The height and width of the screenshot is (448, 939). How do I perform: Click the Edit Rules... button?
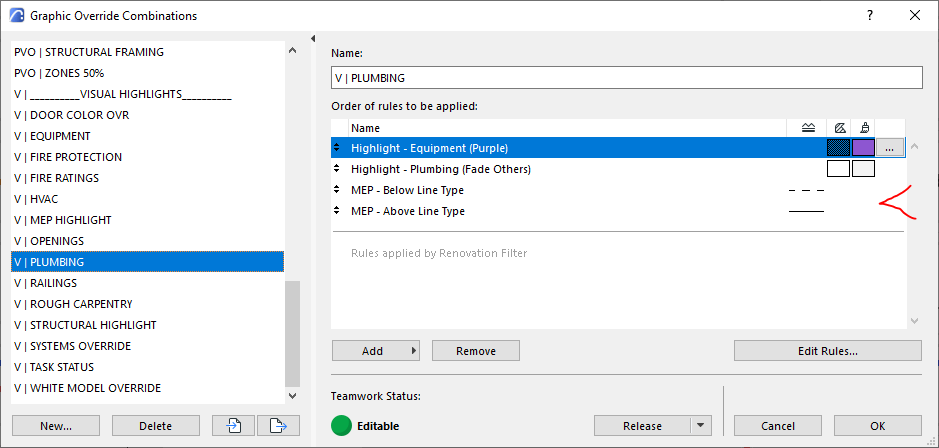pyautogui.click(x=828, y=351)
